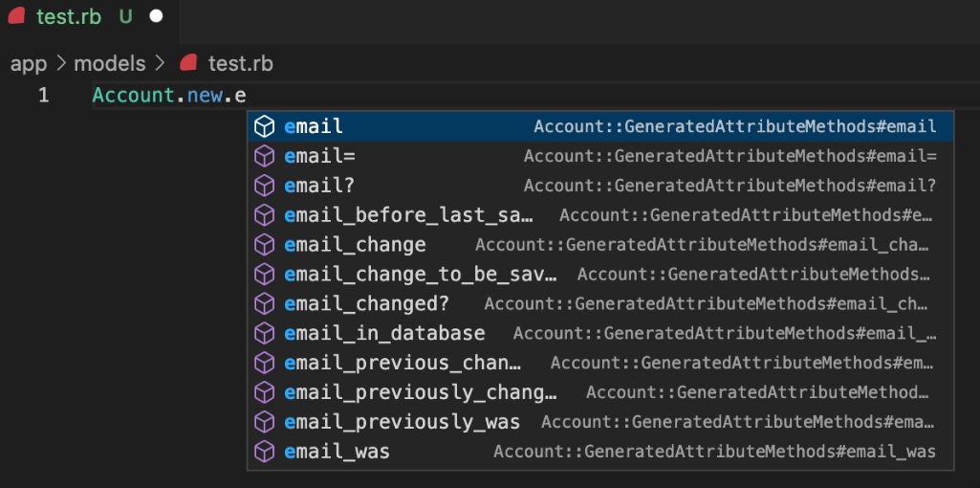Click the cube icon beside the email suggestion

click(x=265, y=126)
